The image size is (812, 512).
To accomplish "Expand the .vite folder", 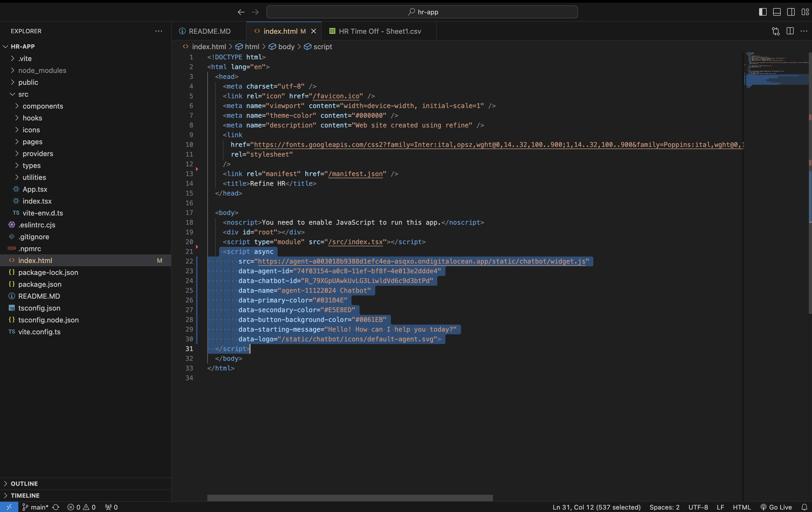I will tap(86, 58).
